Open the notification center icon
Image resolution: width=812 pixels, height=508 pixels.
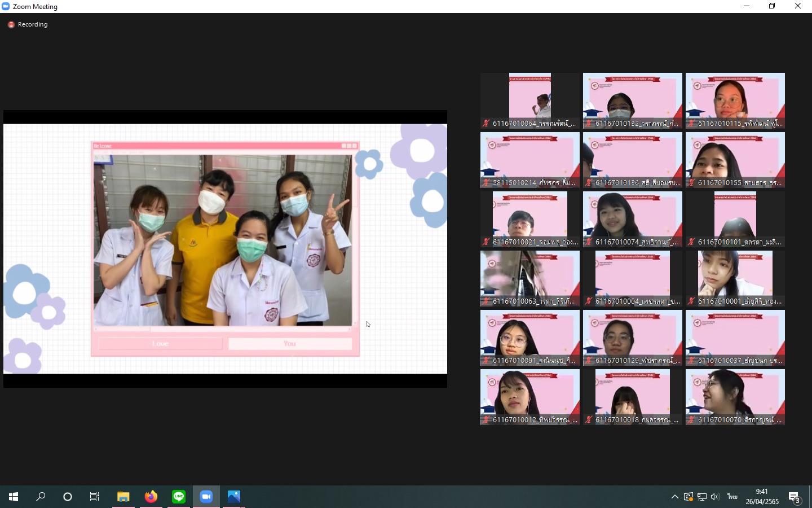coord(795,497)
